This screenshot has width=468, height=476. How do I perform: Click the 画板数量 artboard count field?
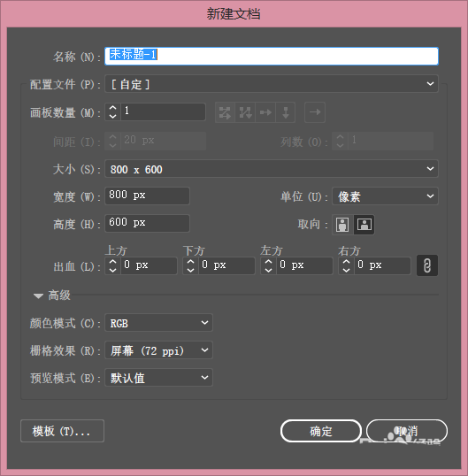pyautogui.click(x=163, y=112)
